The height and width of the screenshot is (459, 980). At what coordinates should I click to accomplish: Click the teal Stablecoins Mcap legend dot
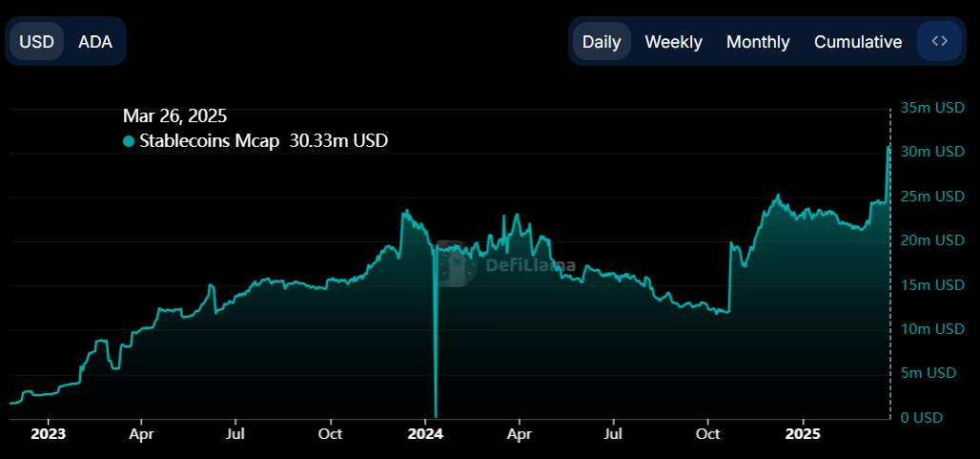click(129, 141)
